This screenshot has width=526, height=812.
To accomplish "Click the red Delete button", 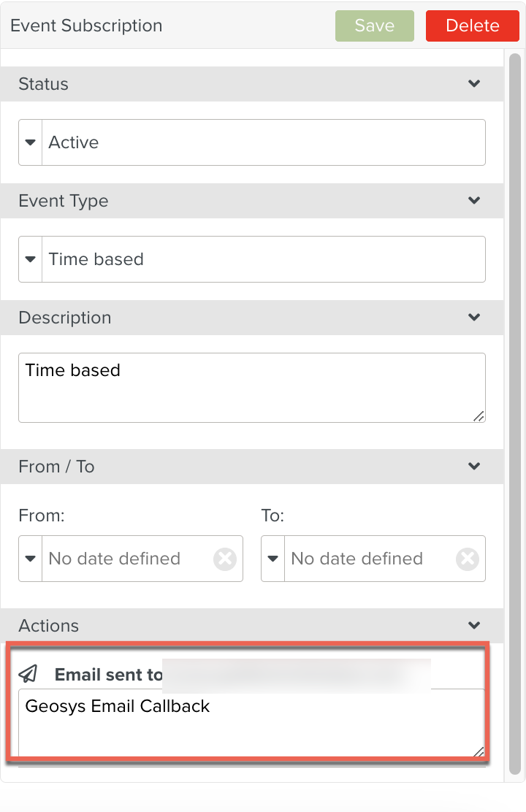I will click(x=472, y=26).
